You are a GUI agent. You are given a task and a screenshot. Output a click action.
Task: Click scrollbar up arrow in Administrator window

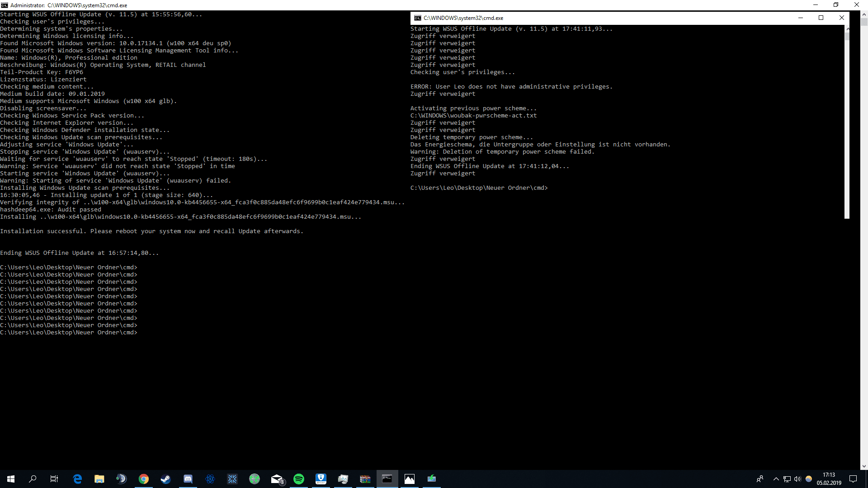point(864,14)
